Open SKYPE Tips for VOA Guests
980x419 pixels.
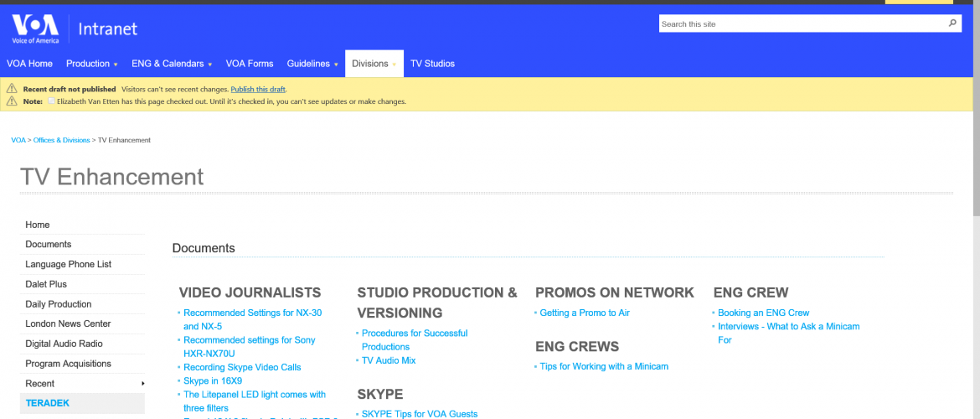(420, 414)
